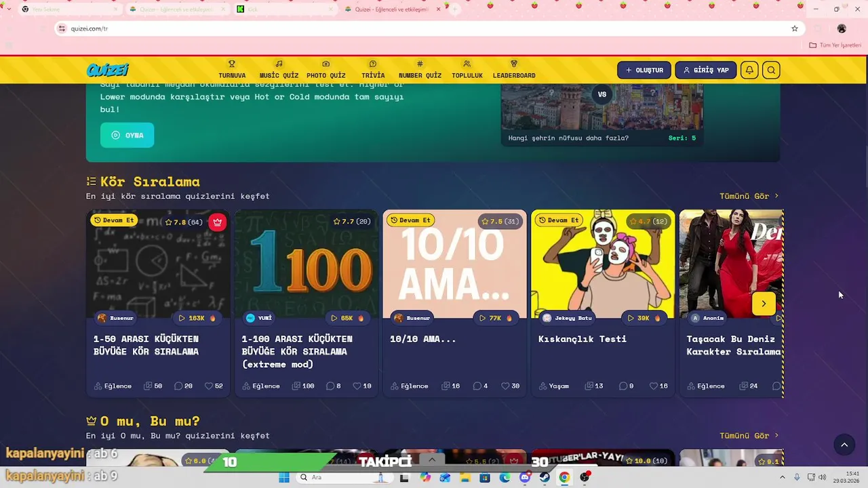Click the Quizei logo in header
This screenshot has width=868, height=488.
pyautogui.click(x=108, y=70)
